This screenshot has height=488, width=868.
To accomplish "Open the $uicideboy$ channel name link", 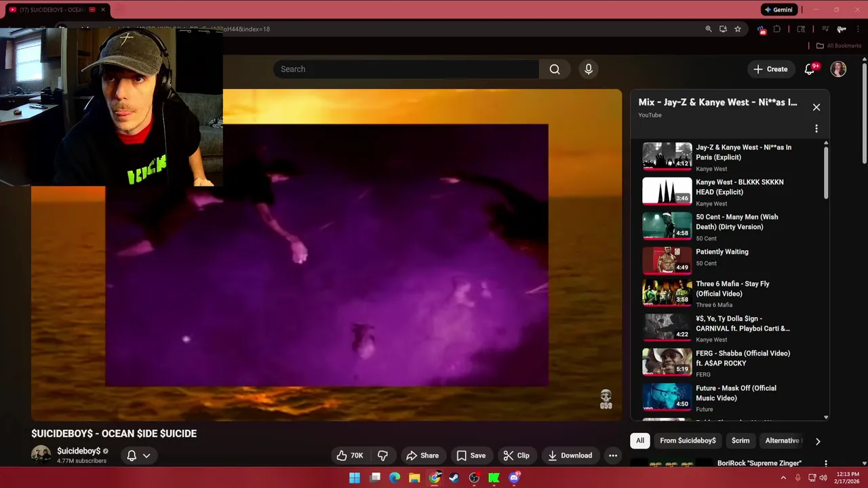I will pos(79,451).
